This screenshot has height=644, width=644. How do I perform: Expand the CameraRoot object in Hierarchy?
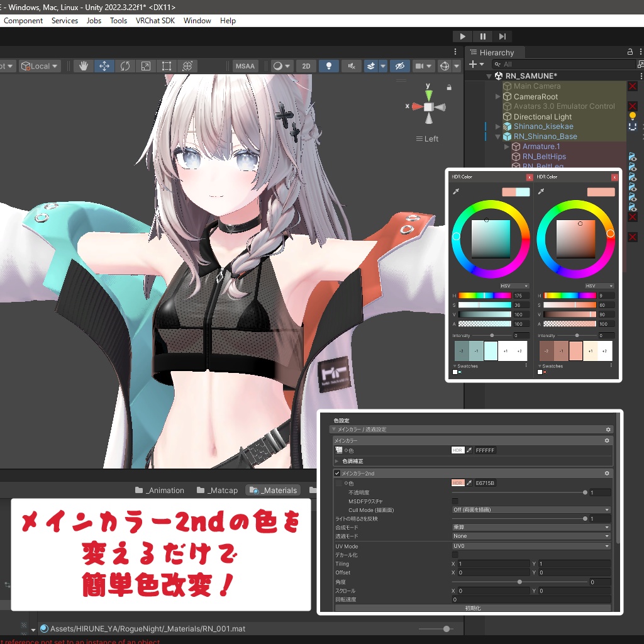(x=498, y=96)
